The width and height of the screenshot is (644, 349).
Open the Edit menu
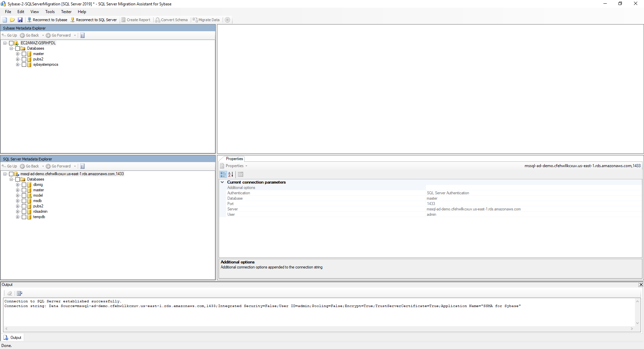click(21, 12)
